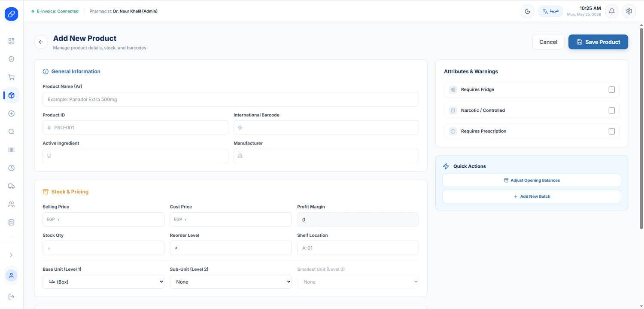This screenshot has width=644, height=309.
Task: Click the Shelf Location field
Action: (x=358, y=248)
